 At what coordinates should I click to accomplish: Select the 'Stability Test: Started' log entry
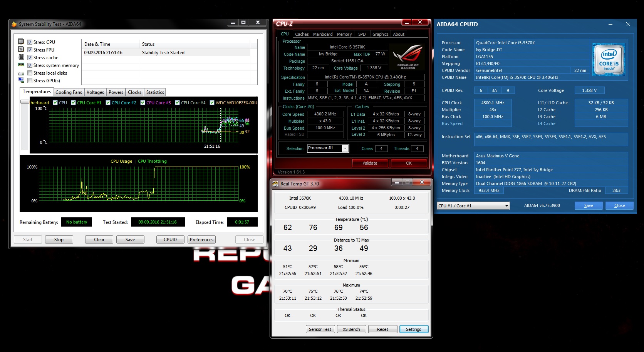(166, 53)
